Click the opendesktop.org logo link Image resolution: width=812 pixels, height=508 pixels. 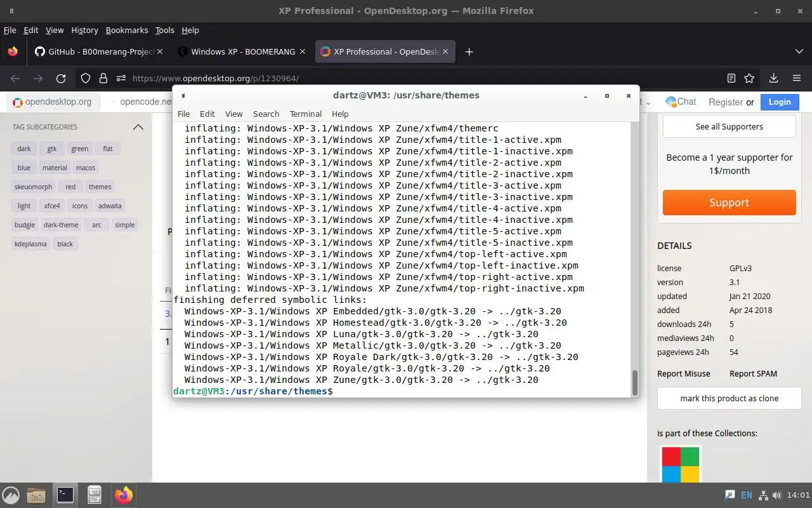[x=52, y=102]
